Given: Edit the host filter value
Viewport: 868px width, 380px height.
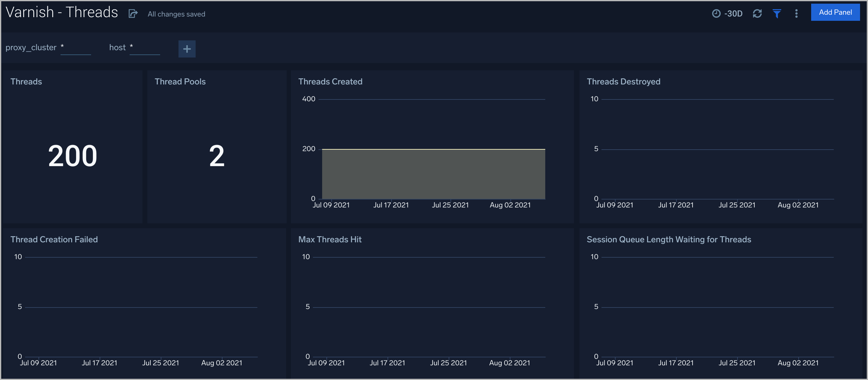Looking at the screenshot, I should (x=145, y=48).
